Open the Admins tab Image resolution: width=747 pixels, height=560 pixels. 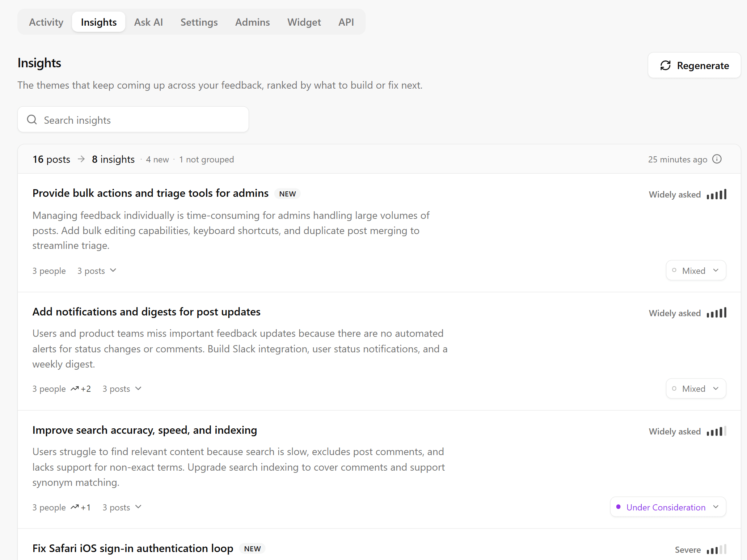[253, 22]
